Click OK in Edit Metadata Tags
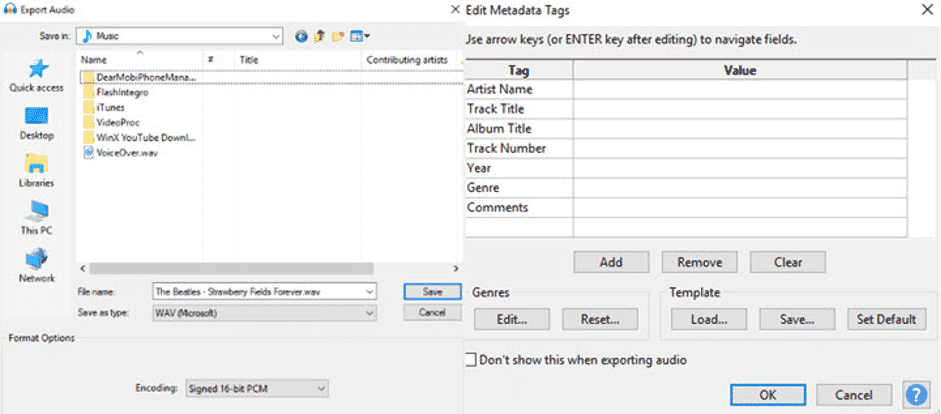The image size is (941, 414). click(768, 395)
